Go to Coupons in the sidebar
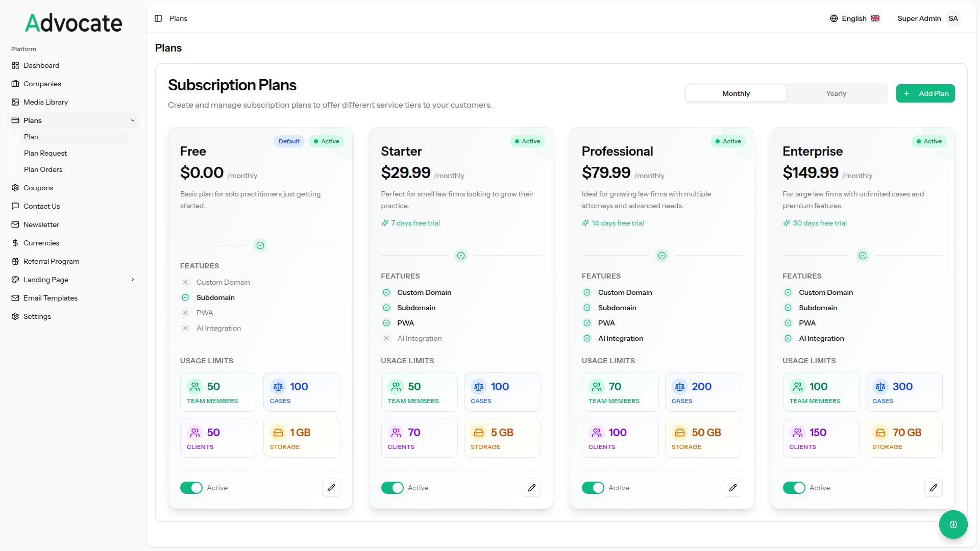The width and height of the screenshot is (980, 551). coord(38,188)
